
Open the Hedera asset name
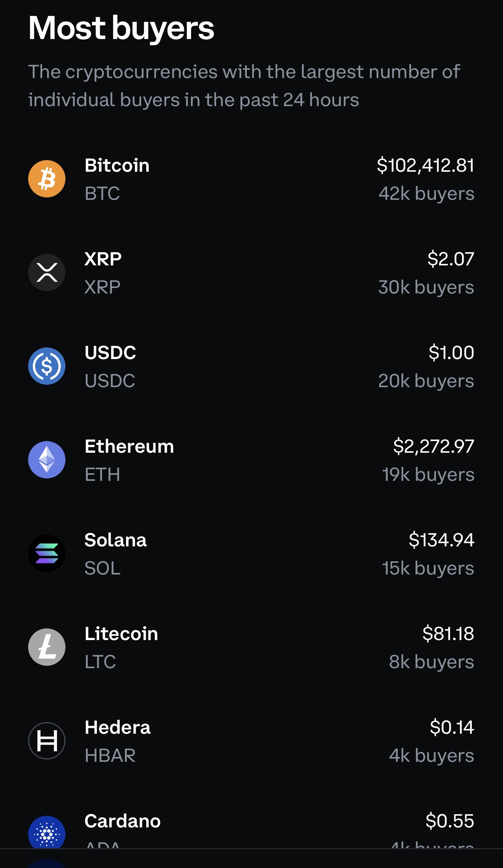117,727
